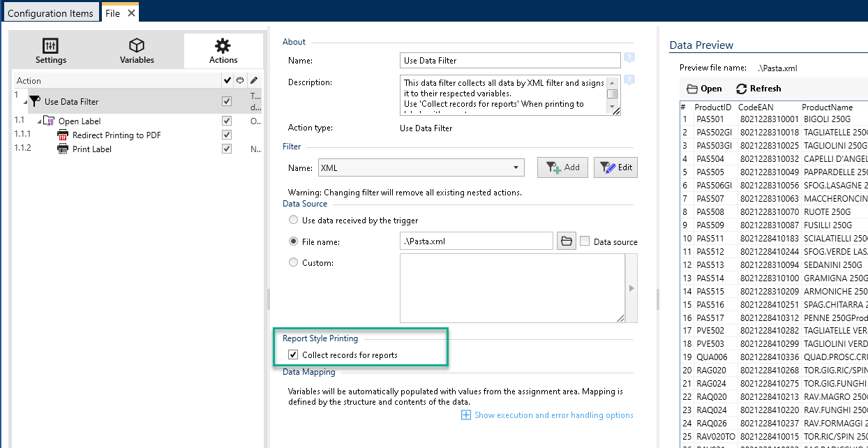This screenshot has width=868, height=448.
Task: Enable the Data source checkbox
Action: pyautogui.click(x=585, y=241)
